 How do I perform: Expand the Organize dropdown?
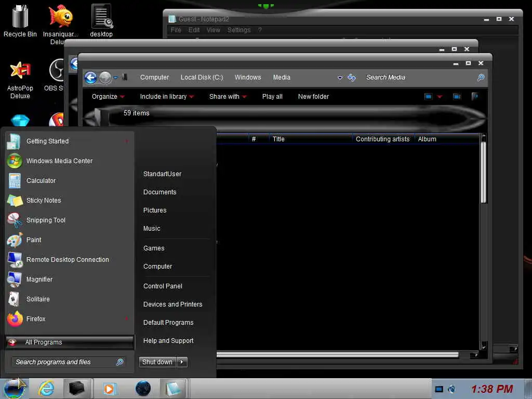pos(108,97)
